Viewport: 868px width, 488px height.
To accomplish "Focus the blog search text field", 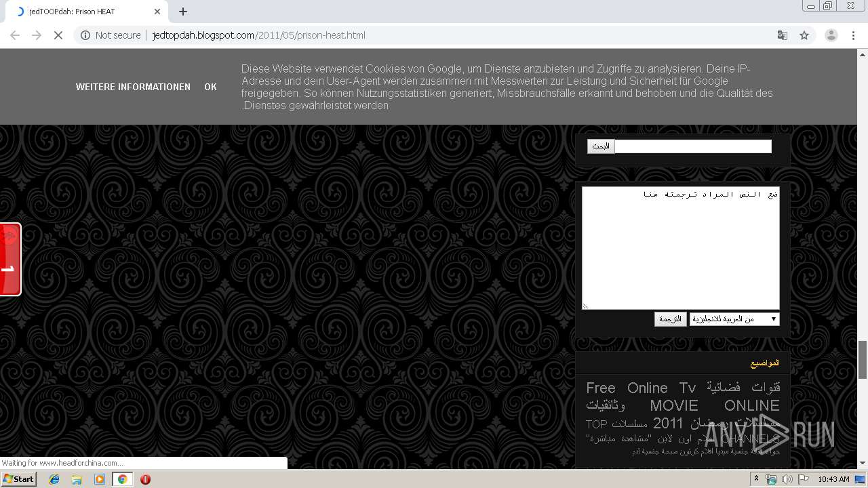I will pyautogui.click(x=693, y=146).
